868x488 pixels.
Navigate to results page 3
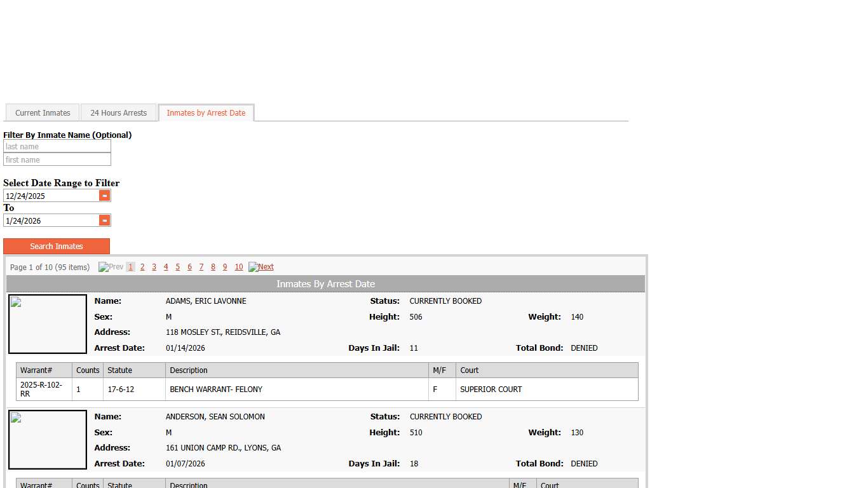(x=154, y=267)
